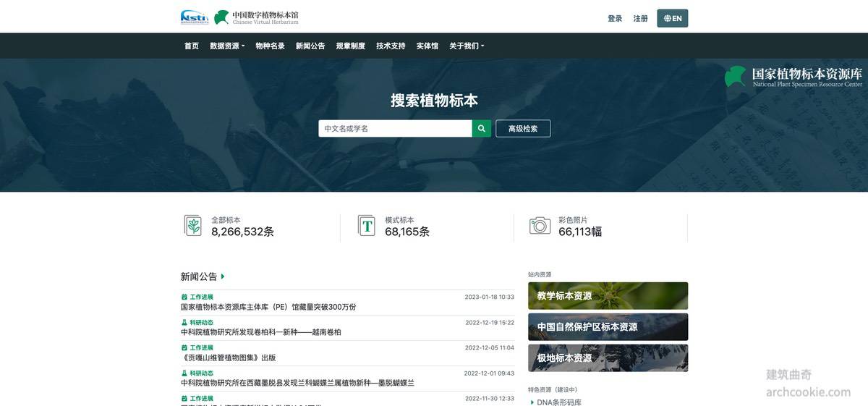Image resolution: width=868 pixels, height=406 pixels.
Task: Click the 高级检索 advanced search button
Action: coord(523,128)
